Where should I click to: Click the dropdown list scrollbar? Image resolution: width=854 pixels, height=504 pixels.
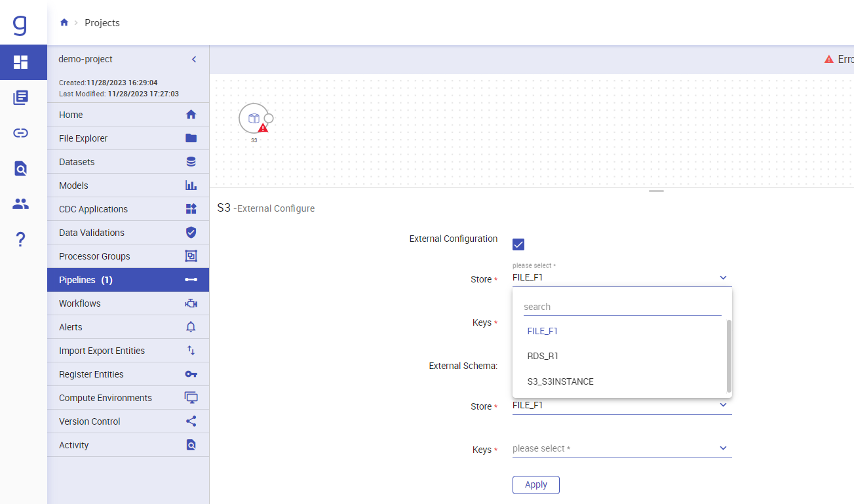[729, 356]
